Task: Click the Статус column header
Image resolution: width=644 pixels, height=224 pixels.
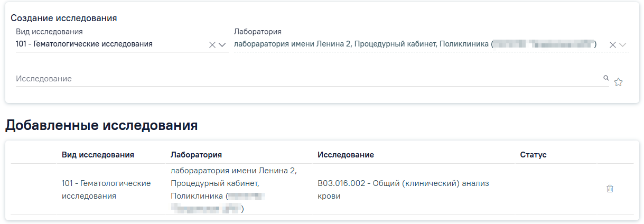Action: pyautogui.click(x=533, y=155)
